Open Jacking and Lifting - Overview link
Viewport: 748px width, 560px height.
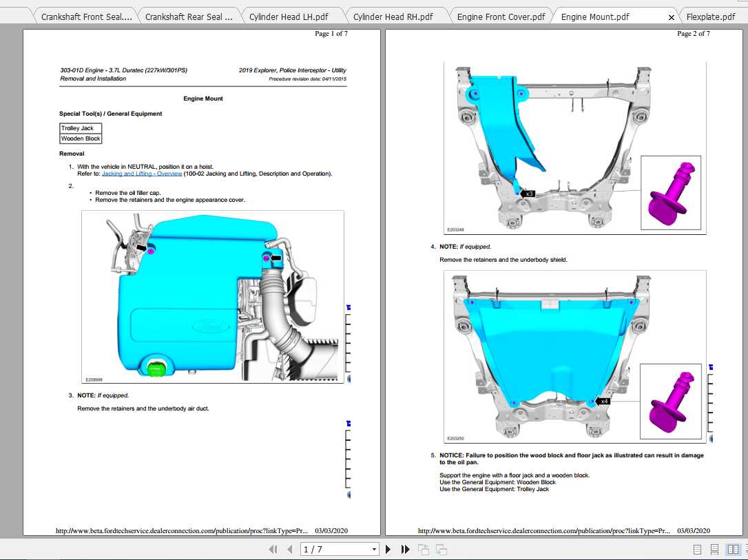[x=142, y=174]
